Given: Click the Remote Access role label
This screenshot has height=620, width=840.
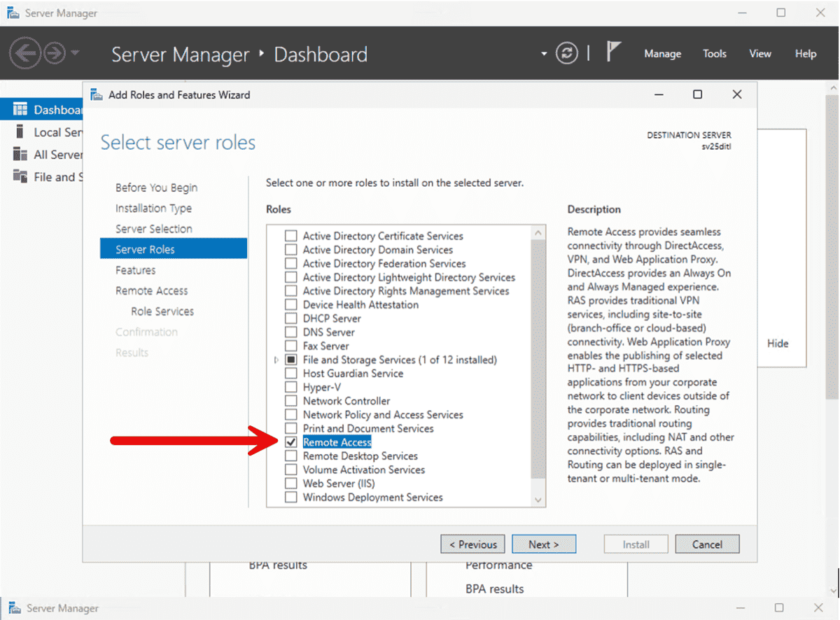Looking at the screenshot, I should 337,442.
